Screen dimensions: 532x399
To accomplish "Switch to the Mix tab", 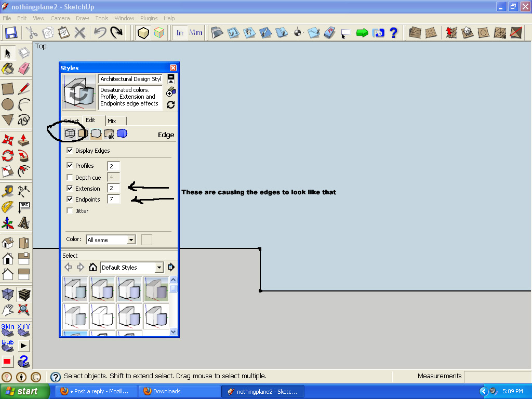I will pyautogui.click(x=112, y=121).
